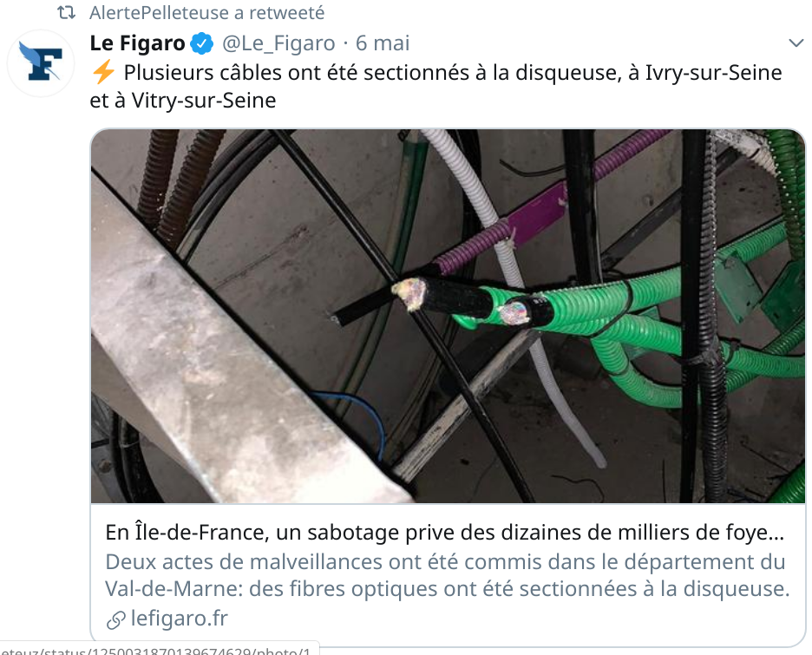The height and width of the screenshot is (655, 812).
Task: Click the lightning bolt emoji
Action: tap(103, 72)
